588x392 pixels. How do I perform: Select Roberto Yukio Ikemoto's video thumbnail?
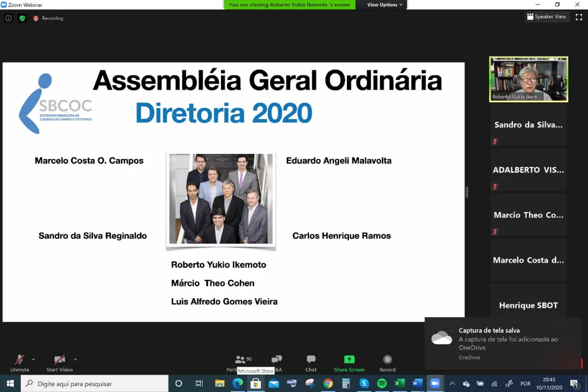click(x=529, y=79)
